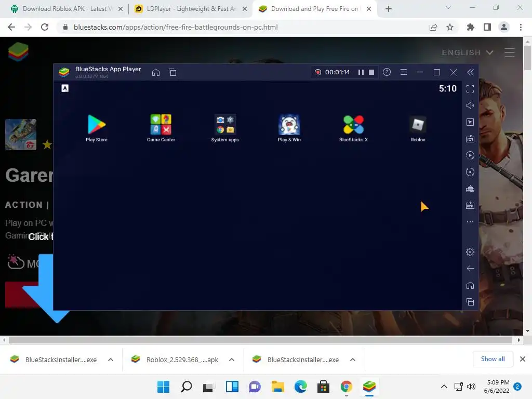The width and height of the screenshot is (532, 399).
Task: Click the vertical page scrollbar
Action: click(x=527, y=58)
